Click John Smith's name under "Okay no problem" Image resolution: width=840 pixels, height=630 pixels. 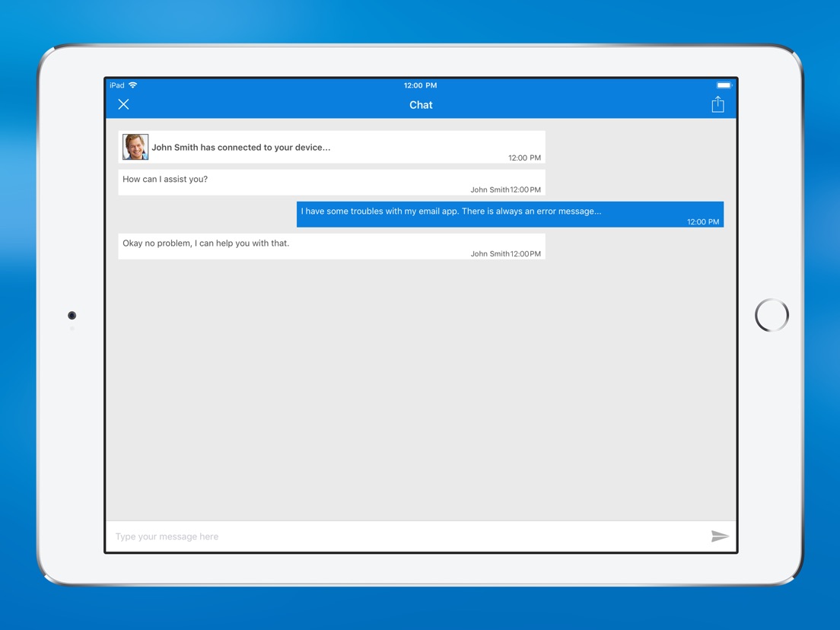[489, 253]
